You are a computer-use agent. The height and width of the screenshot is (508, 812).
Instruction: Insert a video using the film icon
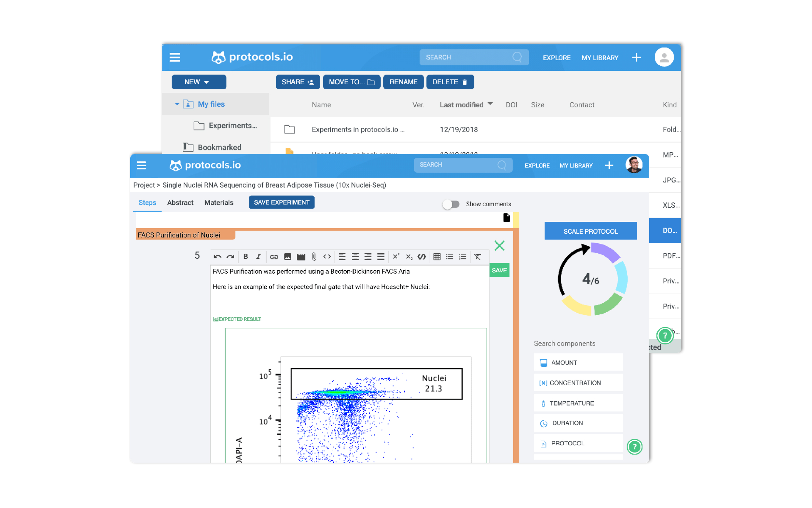click(x=300, y=257)
